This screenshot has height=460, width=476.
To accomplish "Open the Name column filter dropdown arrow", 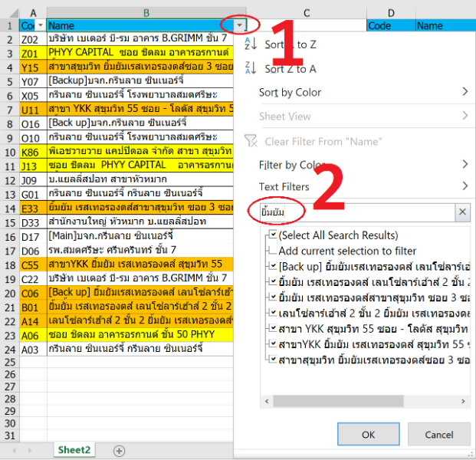I will (x=239, y=25).
